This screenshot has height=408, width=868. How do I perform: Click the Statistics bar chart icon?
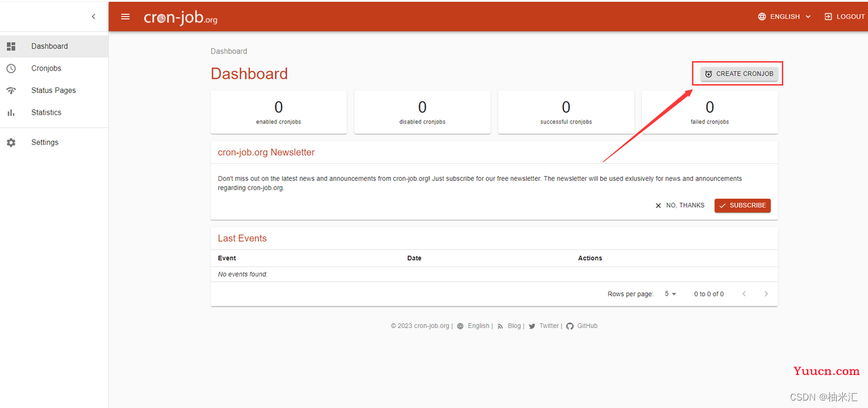click(x=11, y=113)
